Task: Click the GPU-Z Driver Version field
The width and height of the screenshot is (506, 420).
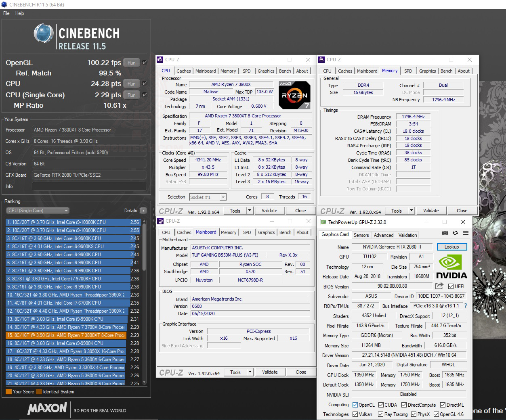Action: (408, 355)
